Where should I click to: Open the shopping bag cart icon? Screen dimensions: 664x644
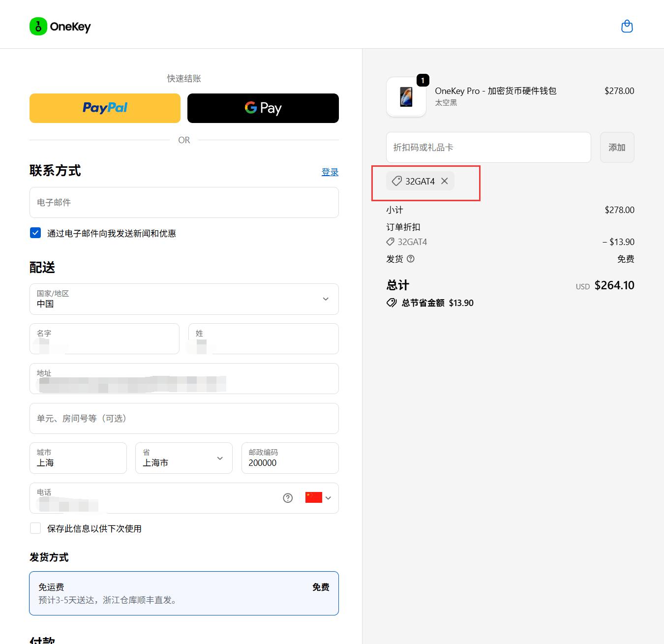(627, 26)
